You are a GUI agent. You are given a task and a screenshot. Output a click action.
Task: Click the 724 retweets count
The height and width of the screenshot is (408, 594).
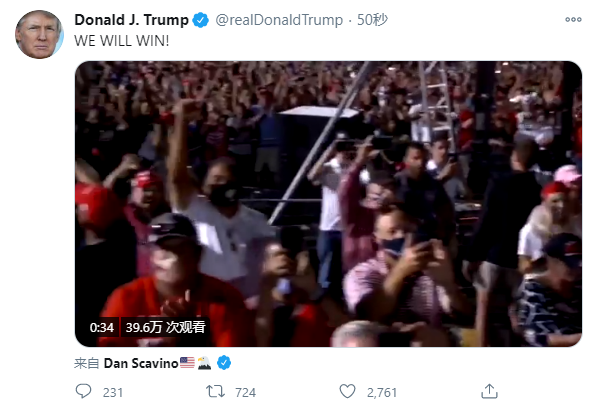tap(245, 392)
